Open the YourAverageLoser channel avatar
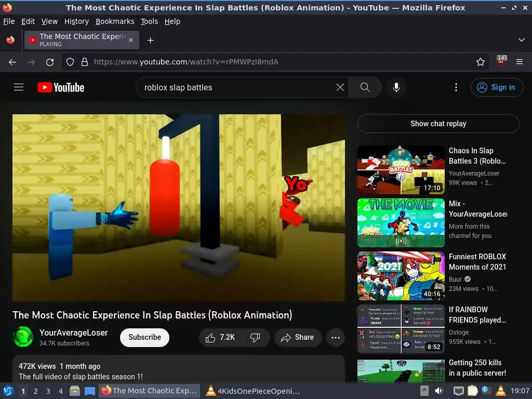Viewport: 532px width, 399px height. click(x=23, y=337)
